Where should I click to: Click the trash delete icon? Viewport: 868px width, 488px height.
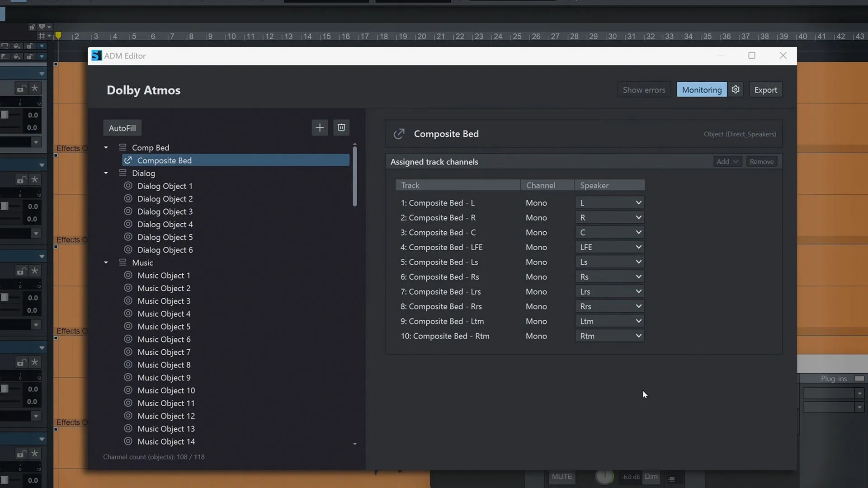(x=341, y=128)
